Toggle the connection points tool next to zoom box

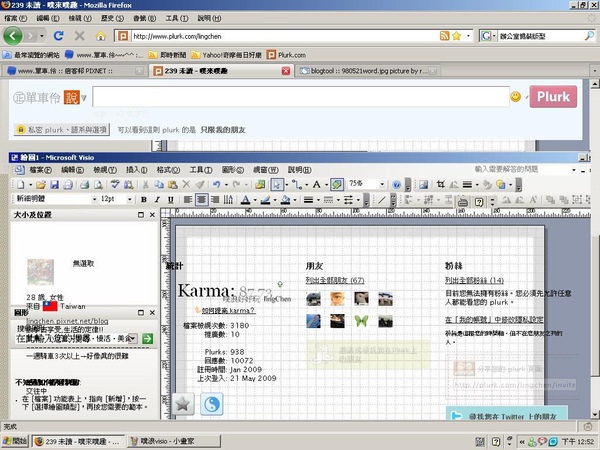(337, 185)
